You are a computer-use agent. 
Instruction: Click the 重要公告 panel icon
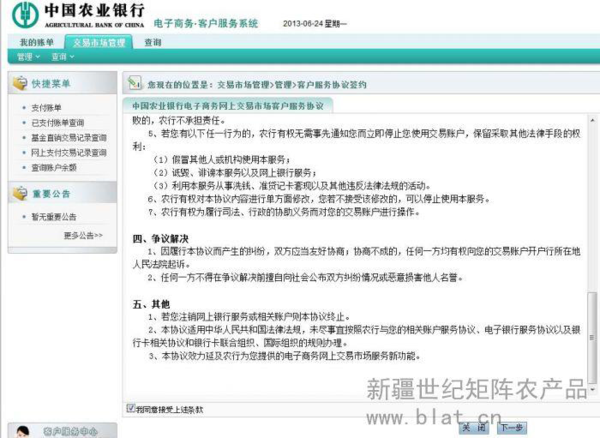(20, 193)
